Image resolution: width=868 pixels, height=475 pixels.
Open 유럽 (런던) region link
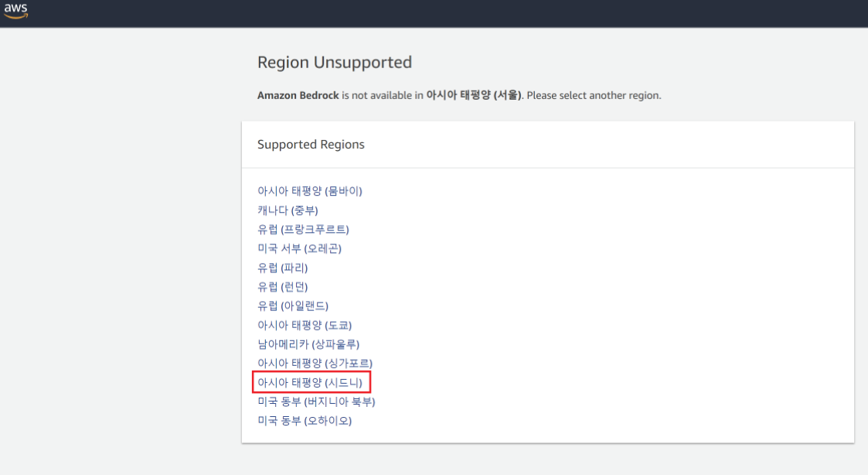pos(282,286)
